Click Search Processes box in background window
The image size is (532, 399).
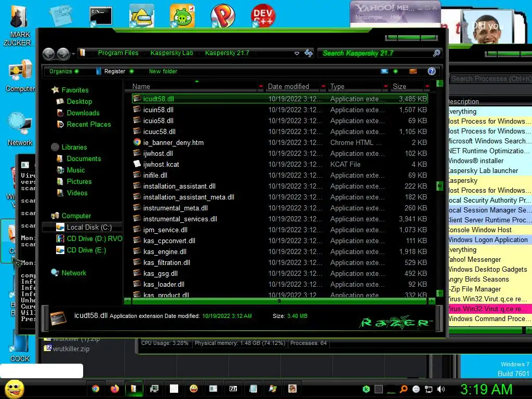tap(491, 79)
